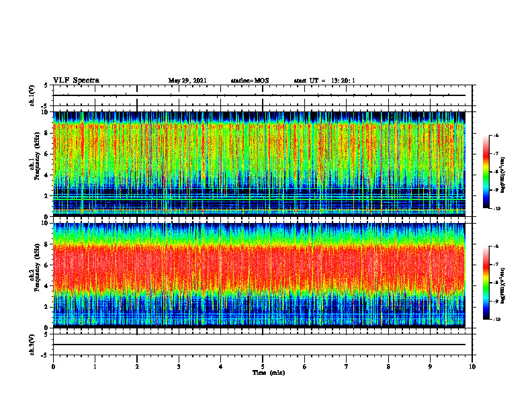Viewport: 532px width, 411px height.
Task: Click the time axis tick label "4"
Action: pyautogui.click(x=220, y=367)
